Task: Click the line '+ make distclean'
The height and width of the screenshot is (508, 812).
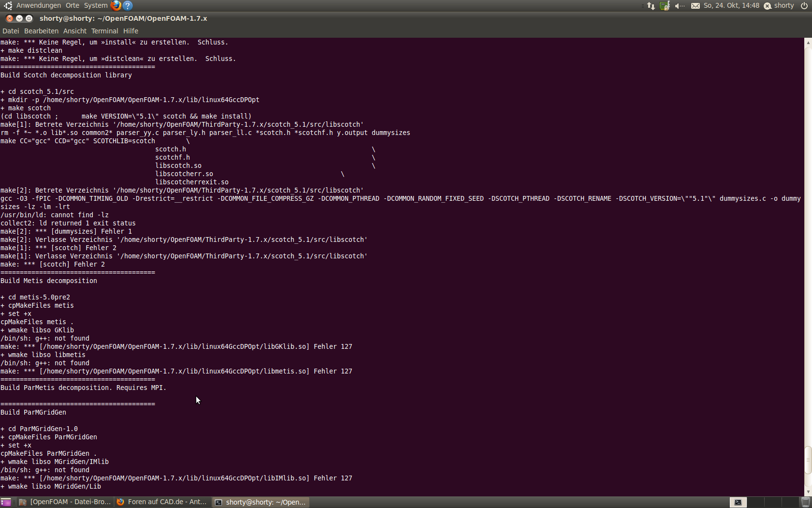Action: click(31, 50)
